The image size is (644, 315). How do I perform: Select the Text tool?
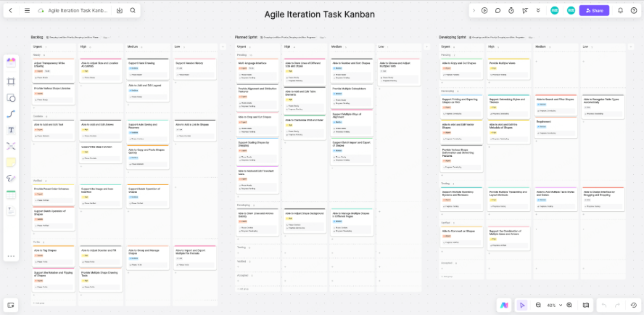tap(11, 131)
